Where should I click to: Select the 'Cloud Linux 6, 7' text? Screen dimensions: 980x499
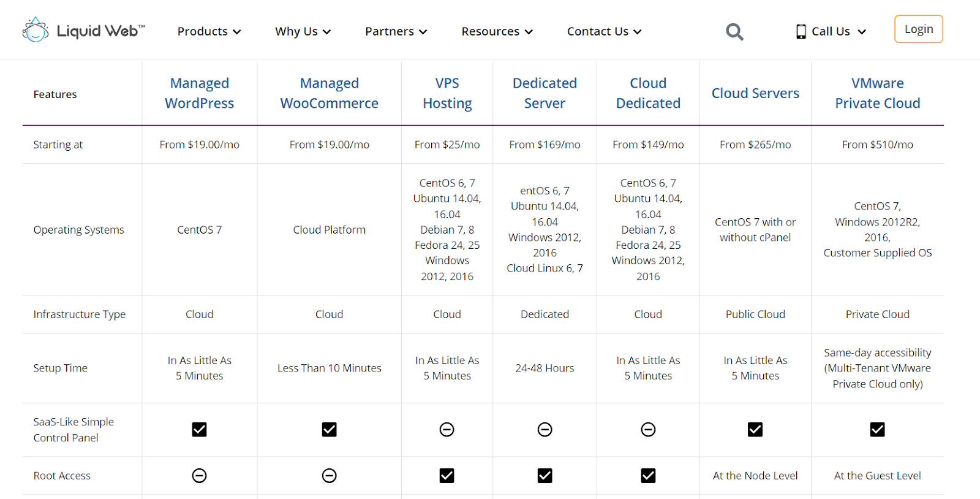[545, 269]
